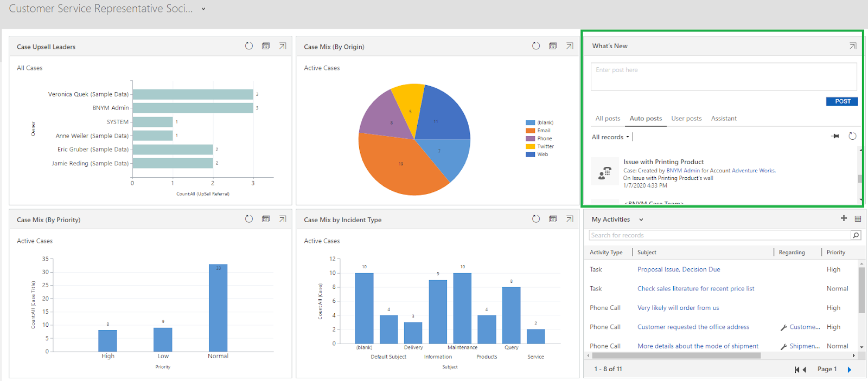Refresh the Case Mix (By Origin) chart
The image size is (868, 381).
tap(536, 46)
